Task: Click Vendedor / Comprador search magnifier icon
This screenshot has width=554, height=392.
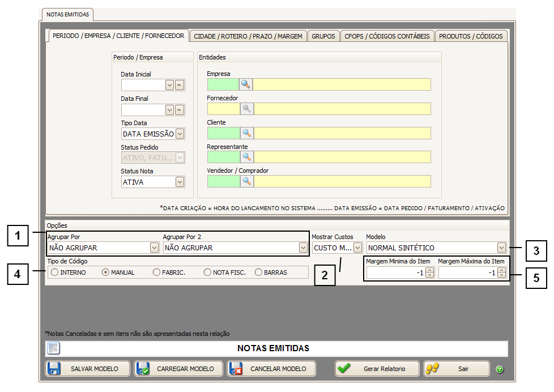Action: [246, 181]
